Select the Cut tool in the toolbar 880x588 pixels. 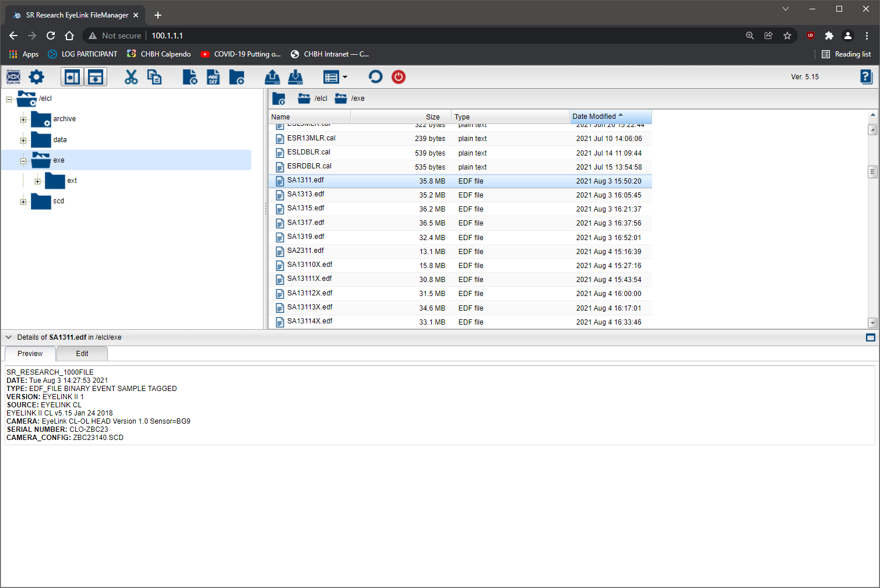[131, 76]
